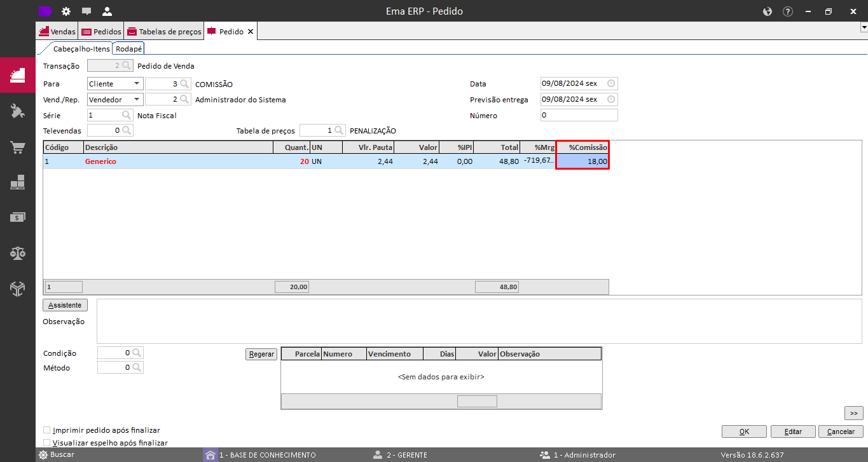Open the package cube sidebar icon
Viewport: 868px width, 462px height.
click(x=18, y=289)
